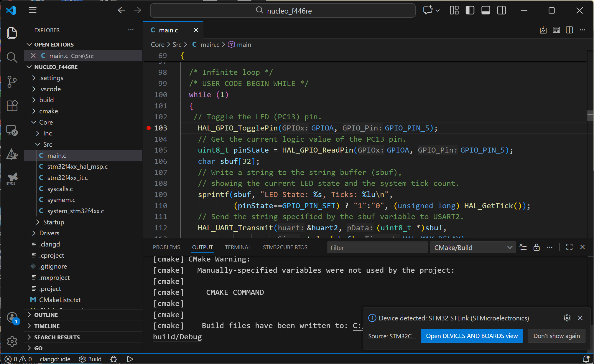Viewport: 594px width, 364px height.
Task: Open the Source Control view
Action: click(12, 81)
